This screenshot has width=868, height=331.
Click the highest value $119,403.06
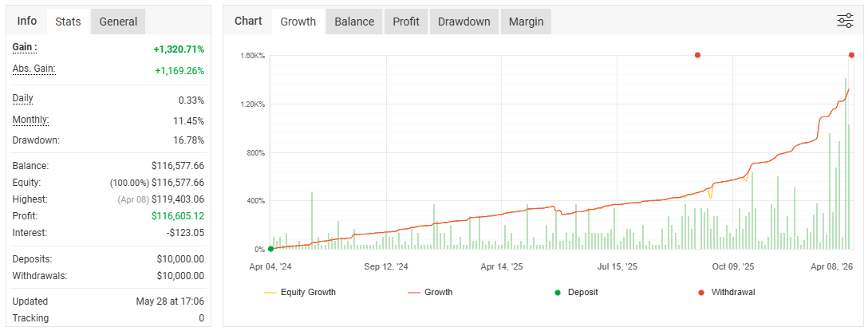coord(178,199)
